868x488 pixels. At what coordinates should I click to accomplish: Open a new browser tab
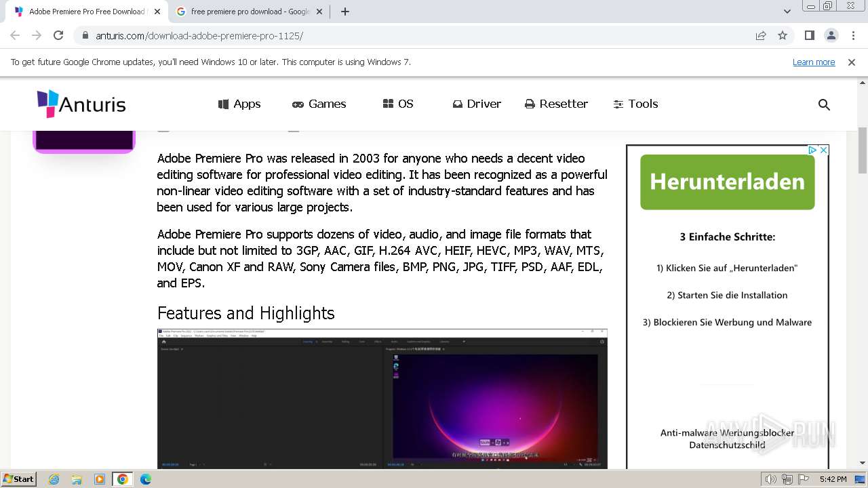click(344, 12)
